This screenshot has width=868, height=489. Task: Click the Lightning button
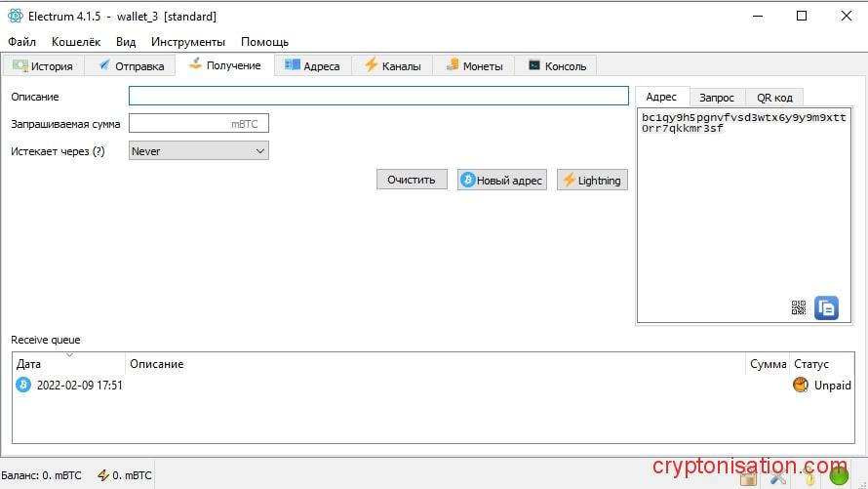pyautogui.click(x=591, y=180)
